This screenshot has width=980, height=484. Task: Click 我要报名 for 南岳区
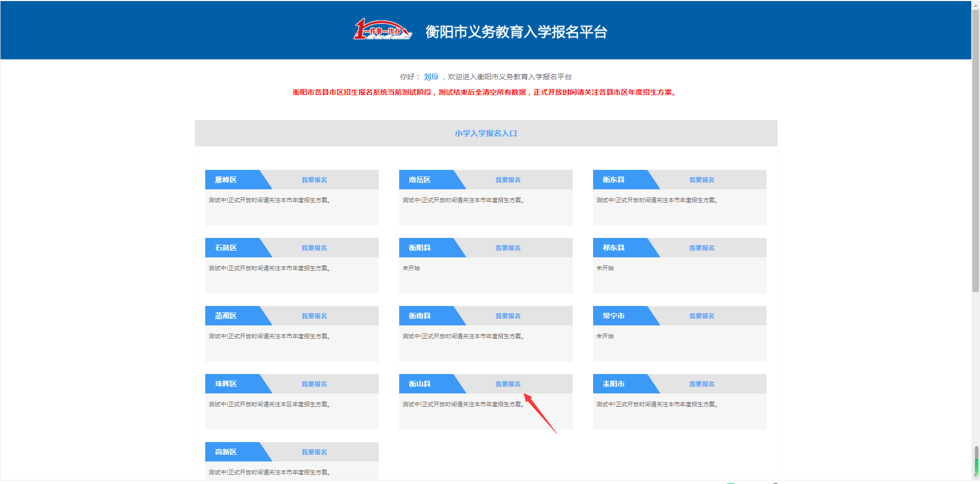(508, 180)
